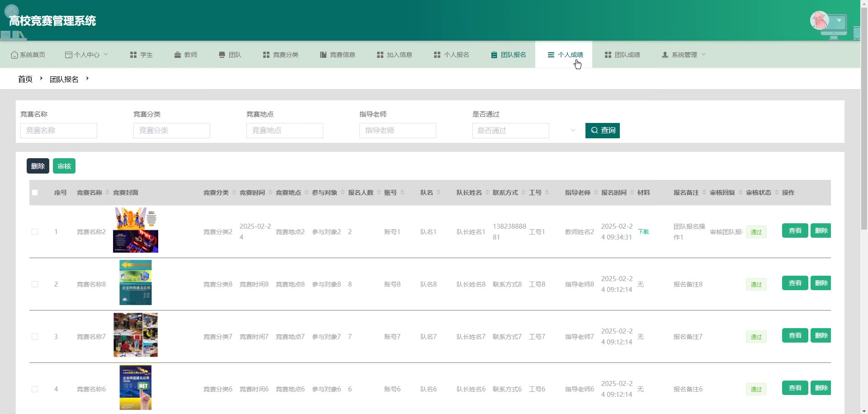Toggle the select-all checkbox in table header
Viewport: 868px width, 414px height.
(35, 193)
